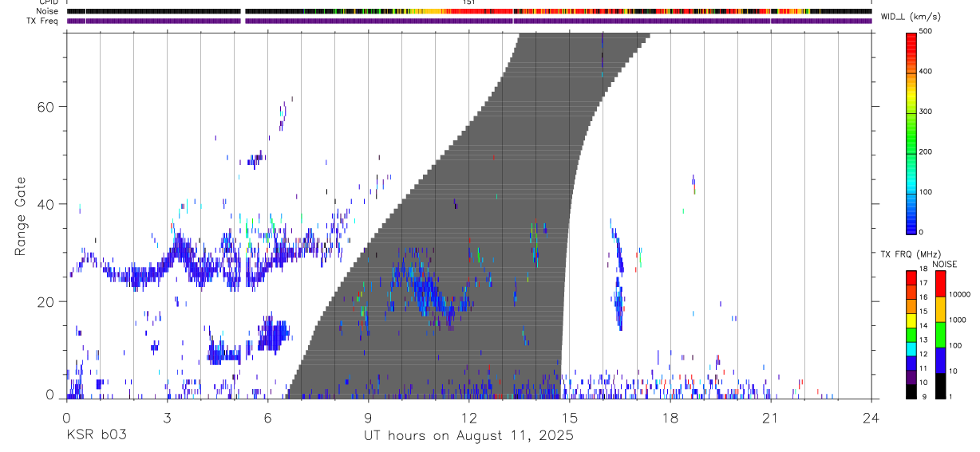Pick the "40" tick on the Range Gate axis
The height and width of the screenshot is (452, 980).
click(46, 204)
